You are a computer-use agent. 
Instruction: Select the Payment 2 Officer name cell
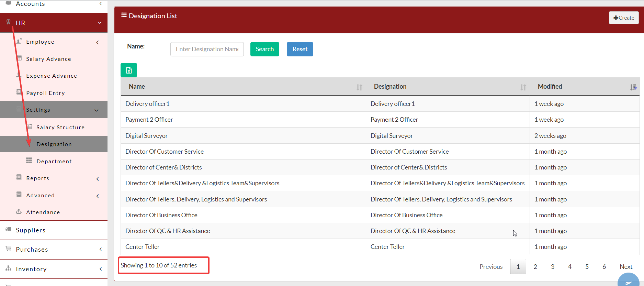click(243, 120)
